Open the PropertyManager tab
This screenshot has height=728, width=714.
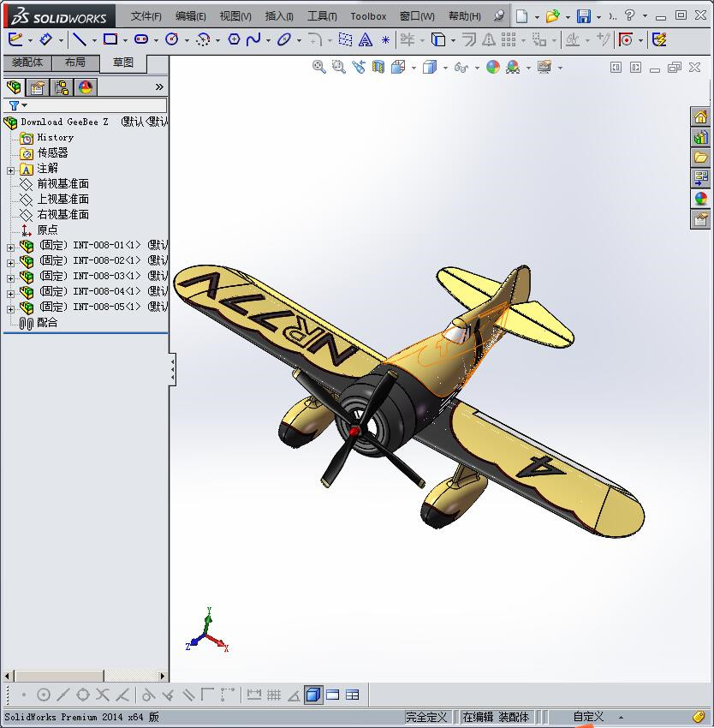point(38,87)
